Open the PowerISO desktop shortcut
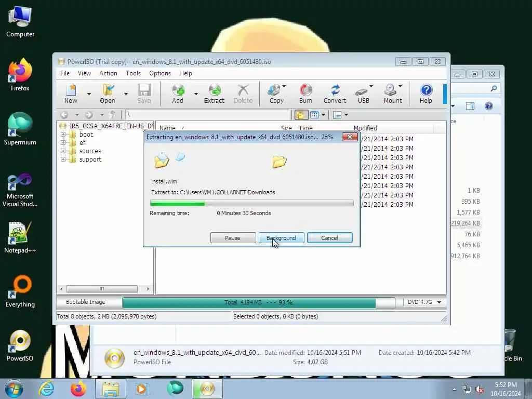532x399 pixels. 20,345
